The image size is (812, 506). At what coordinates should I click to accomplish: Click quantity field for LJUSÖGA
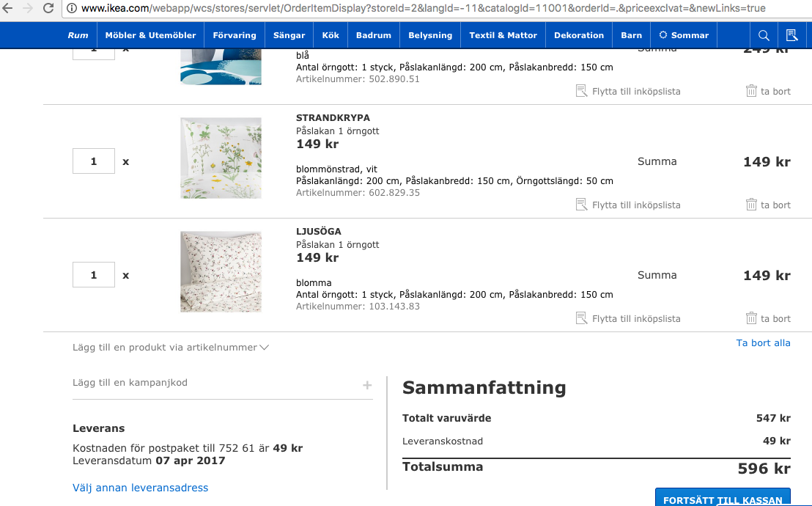94,275
